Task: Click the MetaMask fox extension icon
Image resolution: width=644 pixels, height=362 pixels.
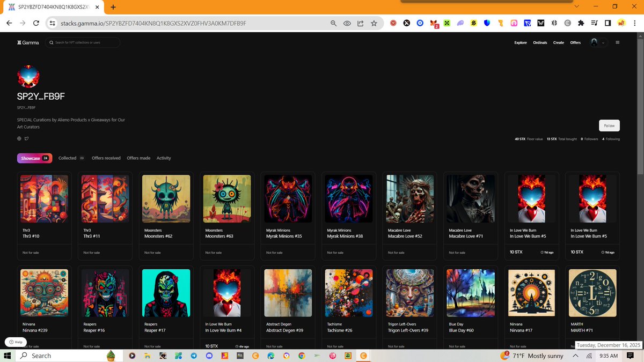Action: pyautogui.click(x=434, y=23)
